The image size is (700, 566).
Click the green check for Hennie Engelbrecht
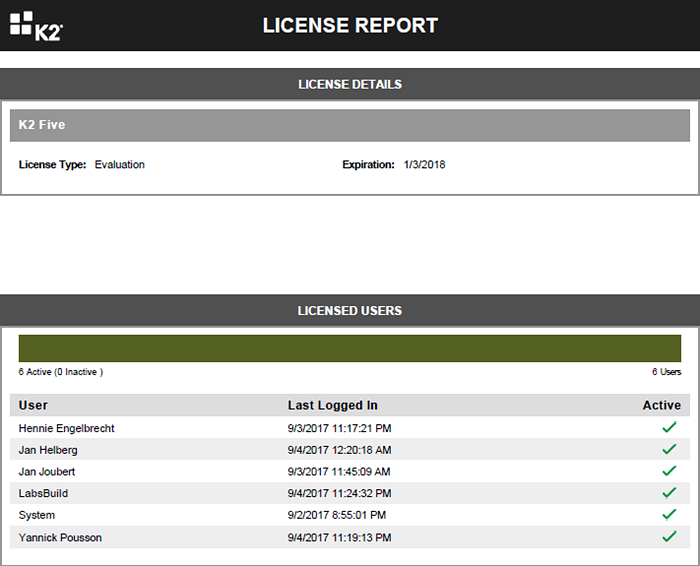tap(669, 428)
